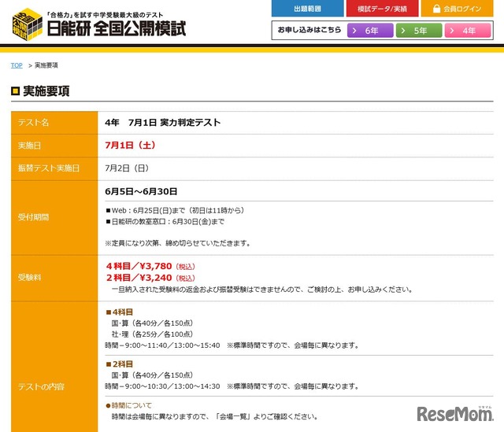Select the テスト名 row header
504x432 pixels.
pyautogui.click(x=54, y=123)
